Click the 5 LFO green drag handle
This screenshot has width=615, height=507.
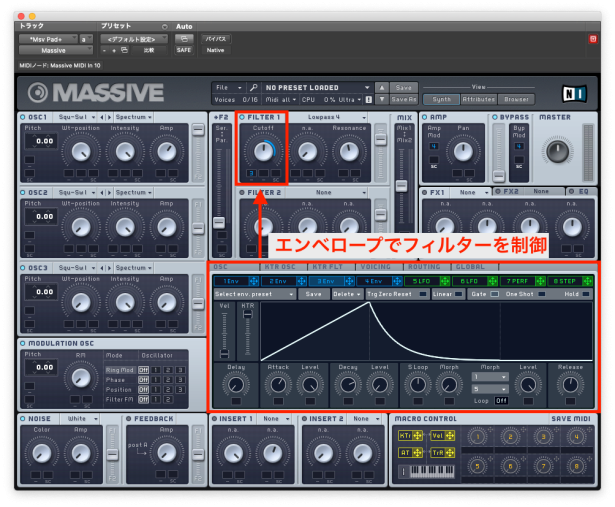pyautogui.click(x=442, y=281)
